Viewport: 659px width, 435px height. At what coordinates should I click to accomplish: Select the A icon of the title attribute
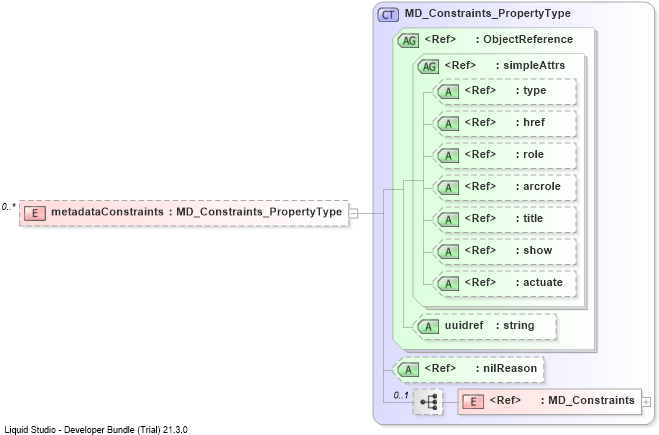[448, 219]
